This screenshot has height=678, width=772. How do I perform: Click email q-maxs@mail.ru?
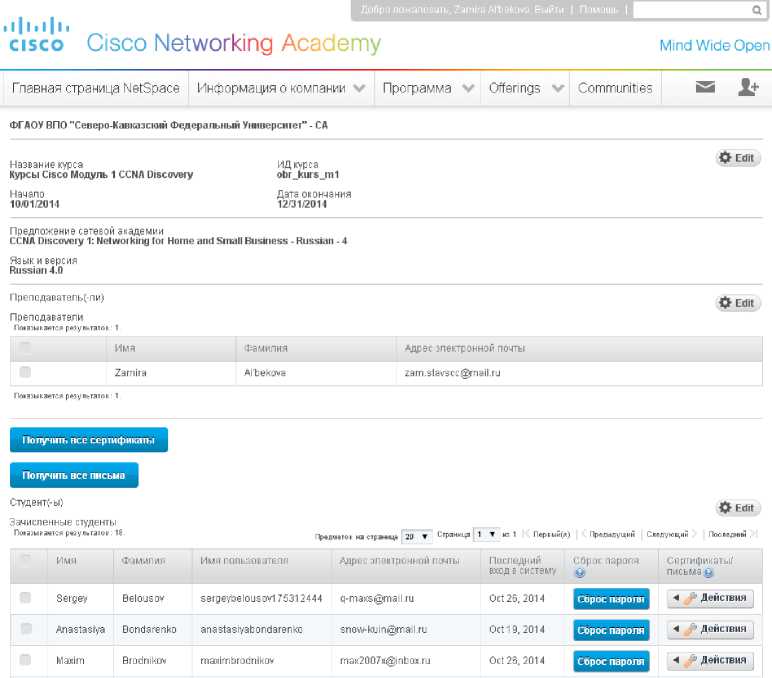[377, 599]
